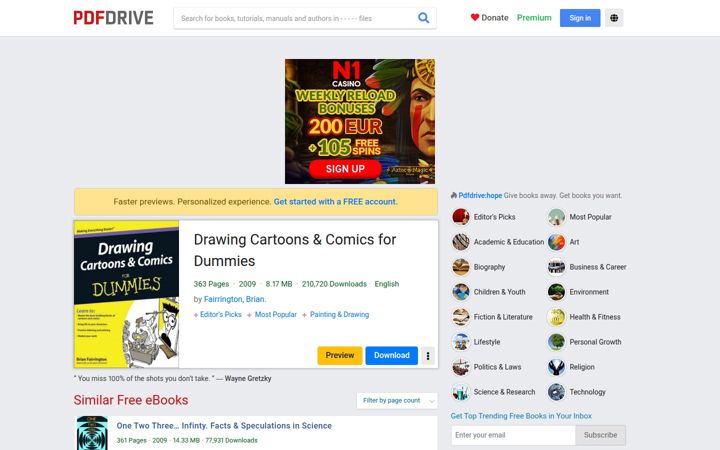The width and height of the screenshot is (720, 450).
Task: Click the Health & Fitness category icon
Action: click(x=556, y=317)
